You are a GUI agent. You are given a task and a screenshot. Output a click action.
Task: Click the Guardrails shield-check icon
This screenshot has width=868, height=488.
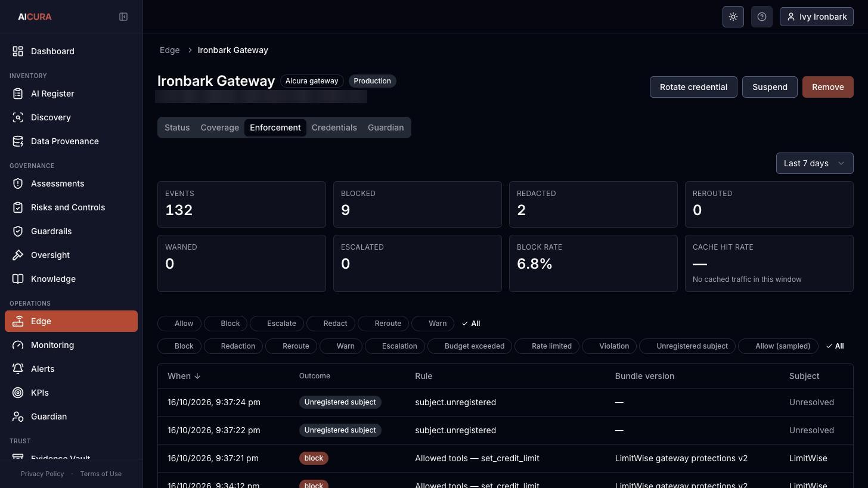(18, 231)
